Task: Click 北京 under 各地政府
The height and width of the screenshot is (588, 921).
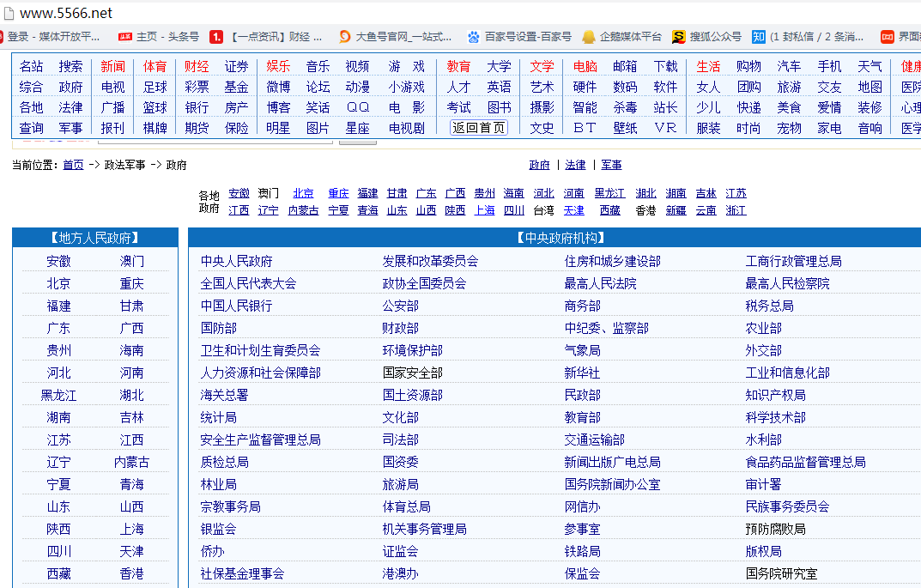Action: (x=303, y=193)
